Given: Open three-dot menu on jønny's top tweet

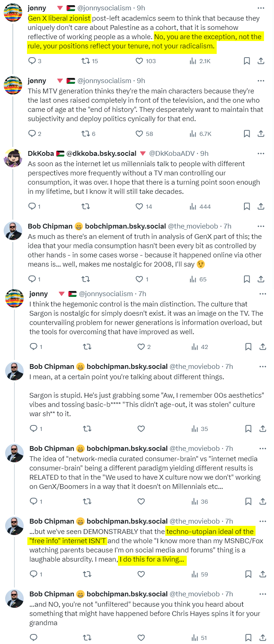Looking at the screenshot, I should (x=261, y=8).
